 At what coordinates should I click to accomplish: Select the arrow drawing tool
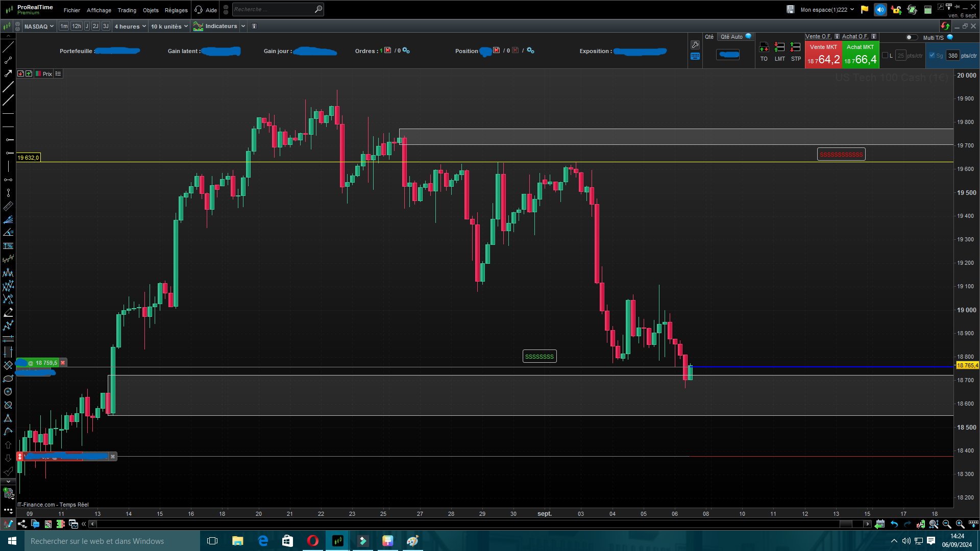[x=8, y=73]
